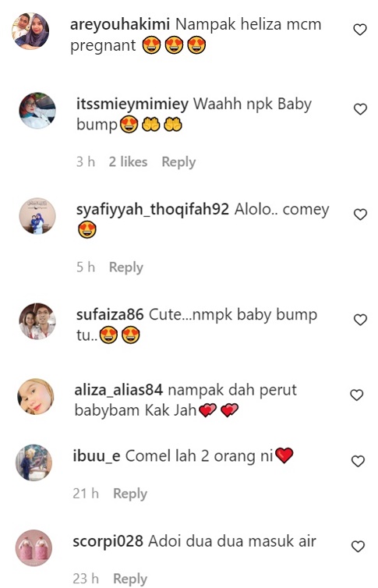Open itssmieymimiey's avatar

[x=37, y=111]
